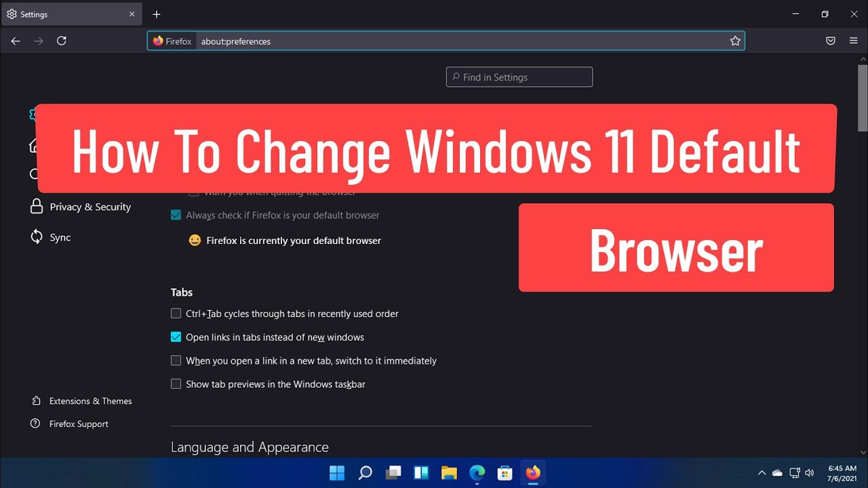
Task: Click the Tabs section heading
Action: click(x=182, y=292)
